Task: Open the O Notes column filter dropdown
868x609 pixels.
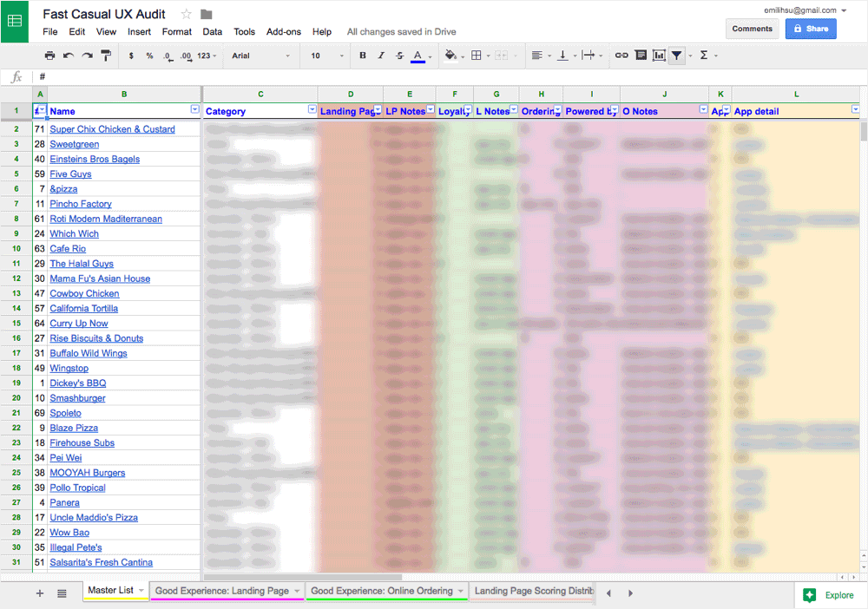Action: (x=703, y=109)
